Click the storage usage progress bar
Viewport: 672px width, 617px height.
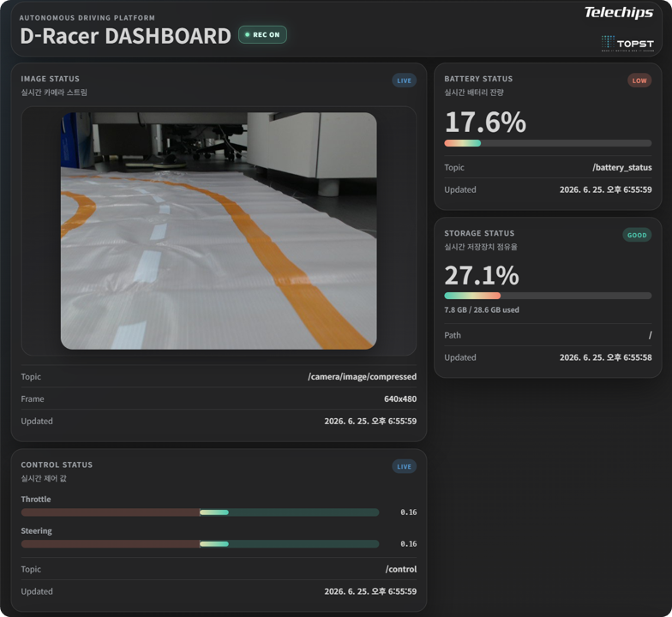point(548,296)
